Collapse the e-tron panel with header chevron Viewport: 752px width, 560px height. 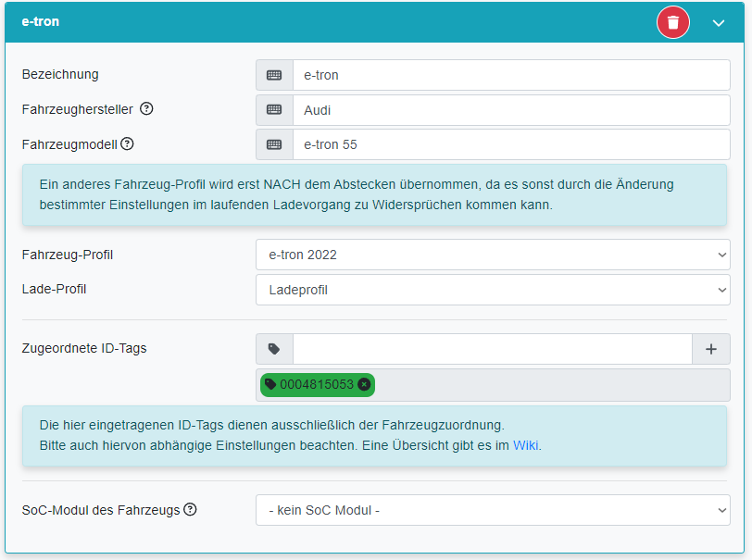point(718,23)
